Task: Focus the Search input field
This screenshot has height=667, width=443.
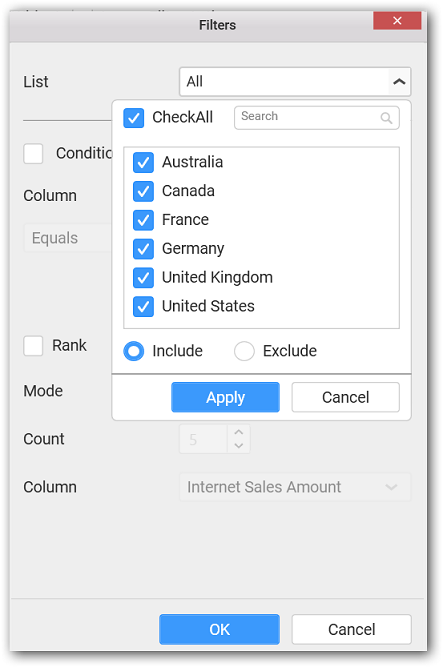Action: point(316,117)
